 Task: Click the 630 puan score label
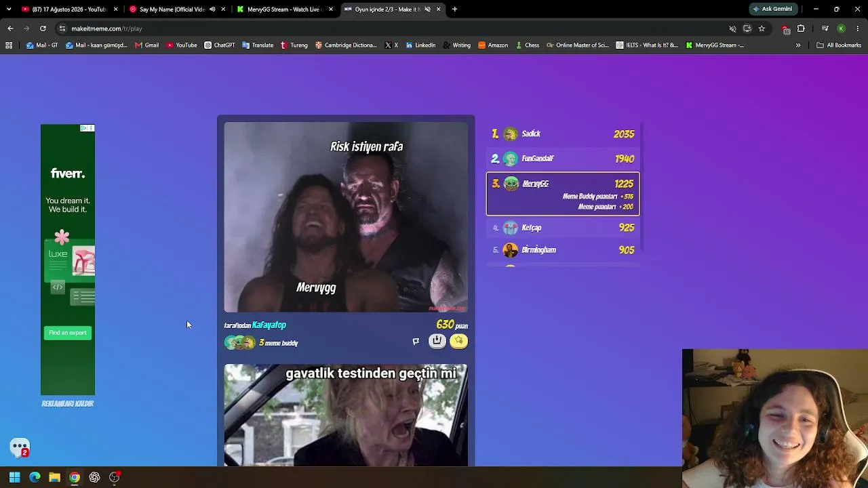pos(452,325)
